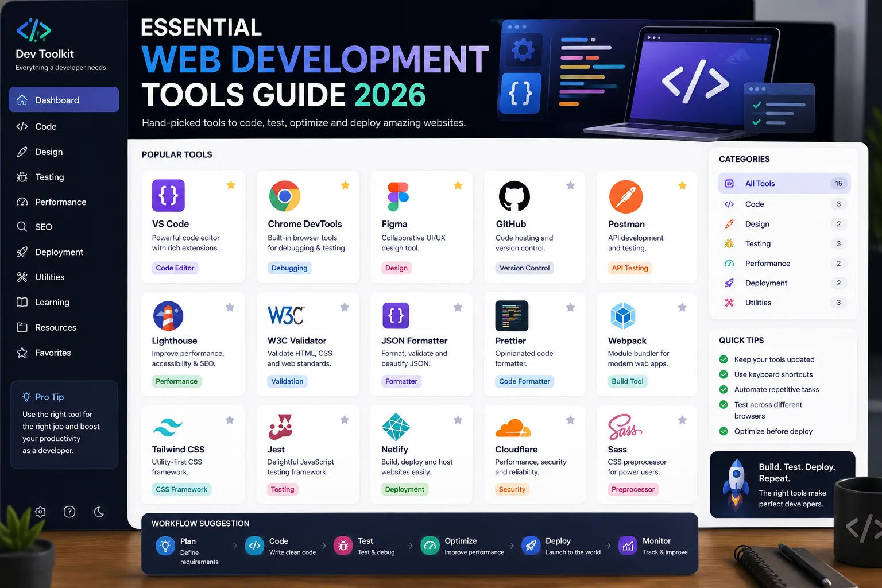Image resolution: width=882 pixels, height=588 pixels.
Task: Filter by All Tools category
Action: point(784,184)
